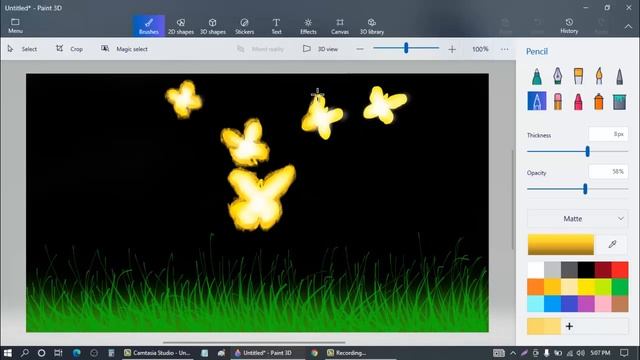Click the Redo icon

point(601,26)
